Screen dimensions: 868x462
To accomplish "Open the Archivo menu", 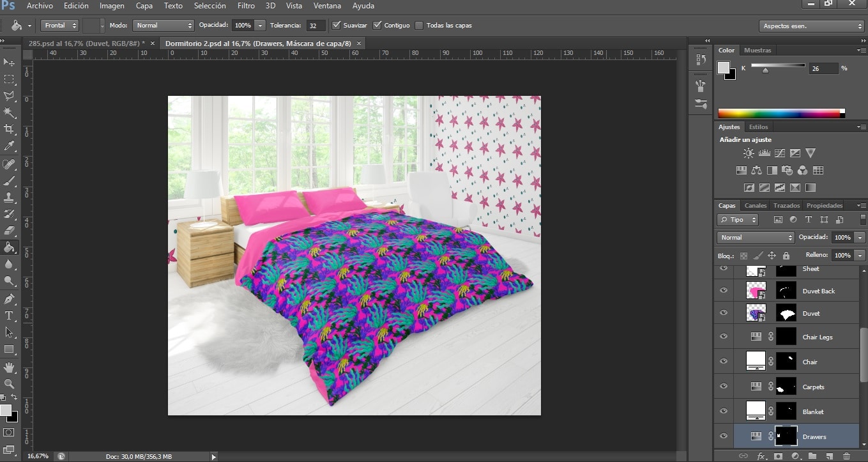I will tap(40, 6).
